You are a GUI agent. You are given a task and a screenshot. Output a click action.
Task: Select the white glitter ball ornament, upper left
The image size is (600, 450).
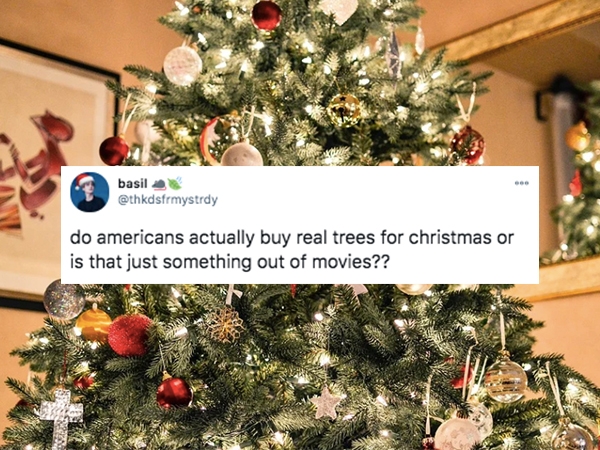183,65
